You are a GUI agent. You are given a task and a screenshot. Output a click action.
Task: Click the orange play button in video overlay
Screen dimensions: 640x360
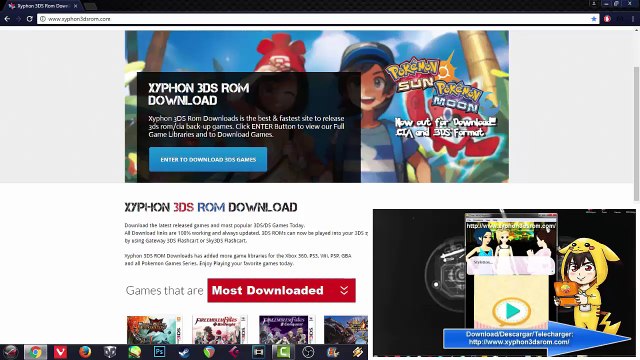point(511,311)
